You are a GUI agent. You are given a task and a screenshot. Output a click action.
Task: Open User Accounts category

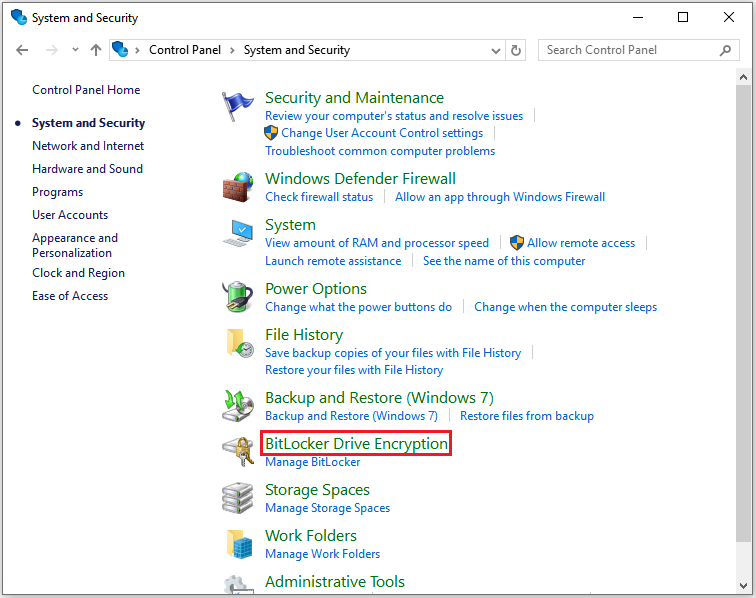coord(70,215)
